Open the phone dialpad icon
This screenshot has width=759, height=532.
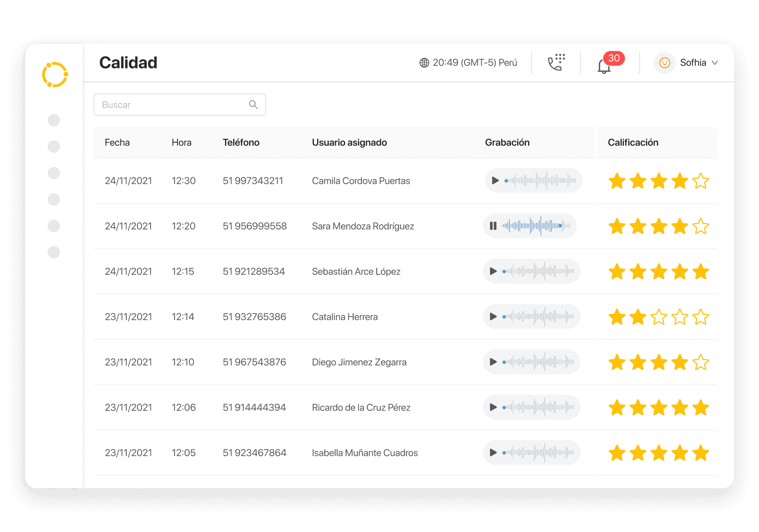(x=556, y=62)
